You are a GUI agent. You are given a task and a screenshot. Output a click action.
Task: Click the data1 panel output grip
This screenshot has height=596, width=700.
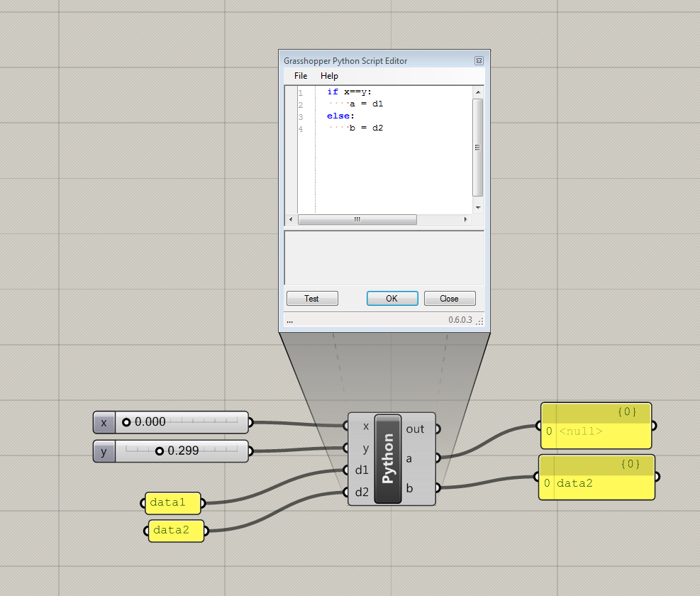coord(203,504)
